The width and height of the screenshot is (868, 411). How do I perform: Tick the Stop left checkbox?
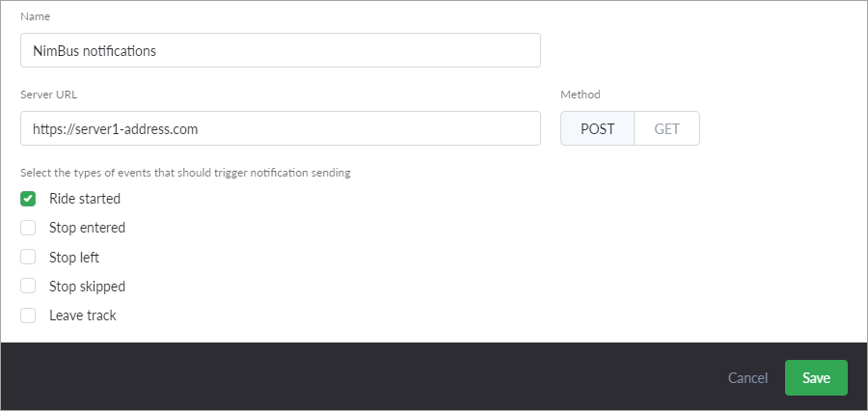(29, 257)
